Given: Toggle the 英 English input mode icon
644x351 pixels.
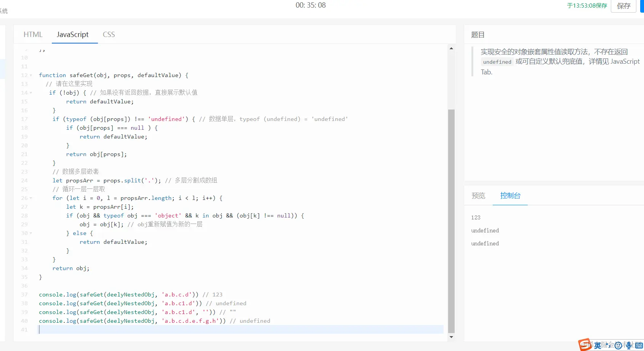Looking at the screenshot, I should coord(598,345).
